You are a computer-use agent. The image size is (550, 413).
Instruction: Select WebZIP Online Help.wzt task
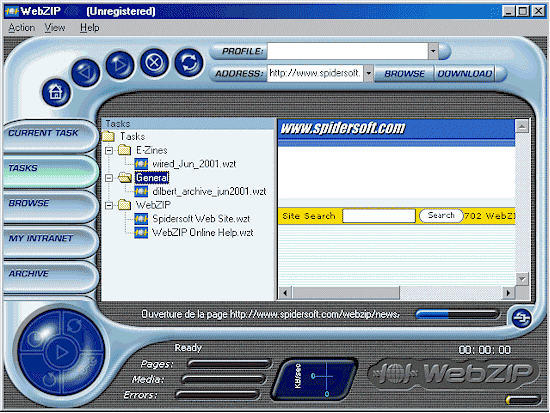(202, 232)
